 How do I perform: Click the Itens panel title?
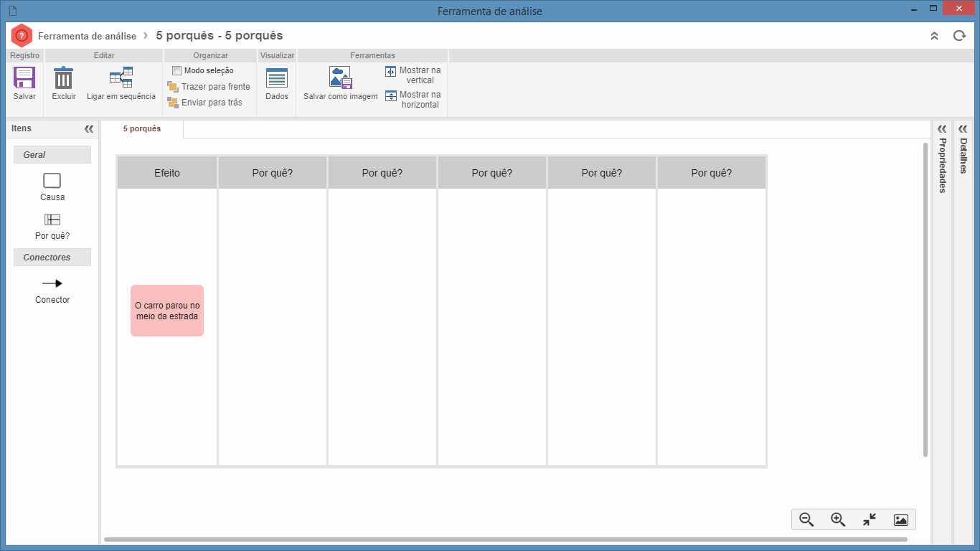22,128
